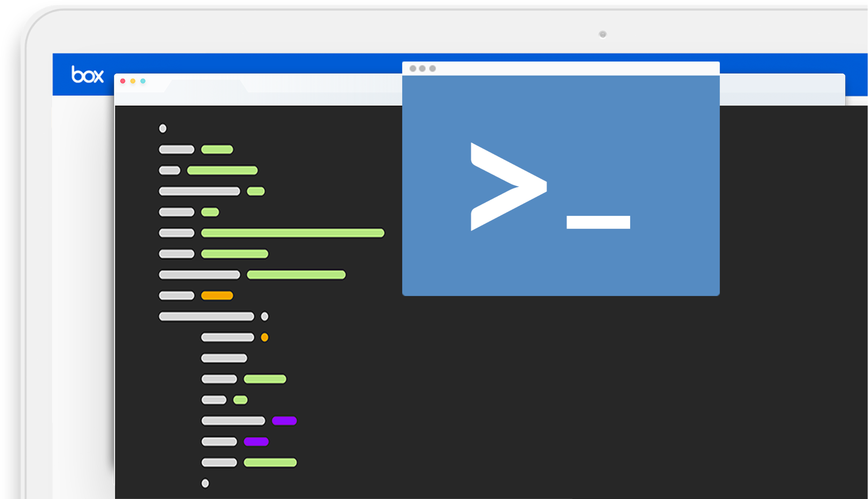The width and height of the screenshot is (868, 499).
Task: Click the box logo in header
Action: pos(87,74)
